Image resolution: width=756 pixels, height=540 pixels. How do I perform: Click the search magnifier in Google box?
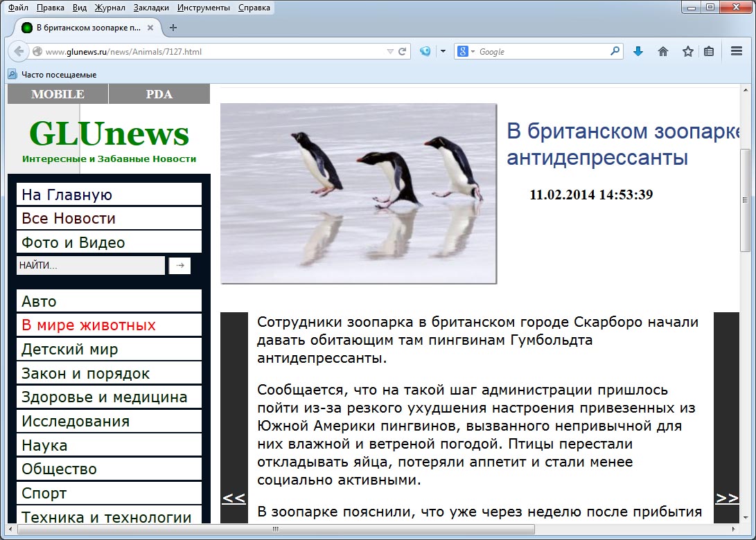614,51
